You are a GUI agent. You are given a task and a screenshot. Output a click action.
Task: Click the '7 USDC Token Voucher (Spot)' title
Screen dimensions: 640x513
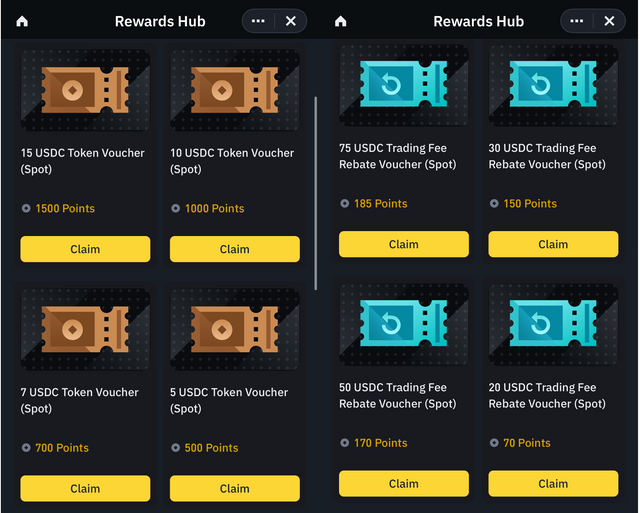[80, 400]
